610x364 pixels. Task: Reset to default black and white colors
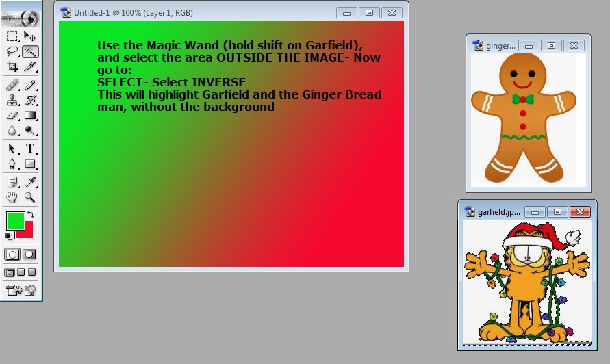click(x=9, y=237)
